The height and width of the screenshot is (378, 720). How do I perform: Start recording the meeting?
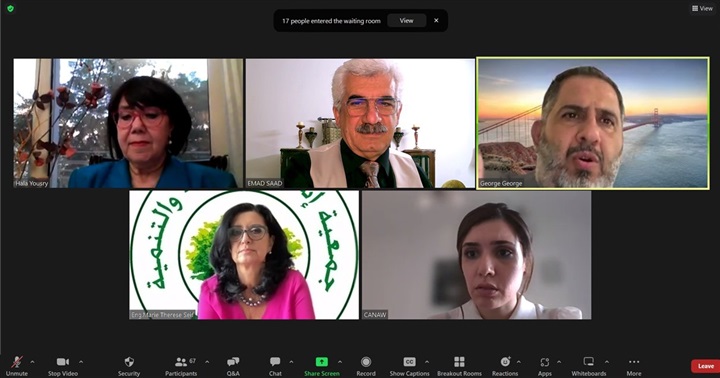(x=366, y=366)
